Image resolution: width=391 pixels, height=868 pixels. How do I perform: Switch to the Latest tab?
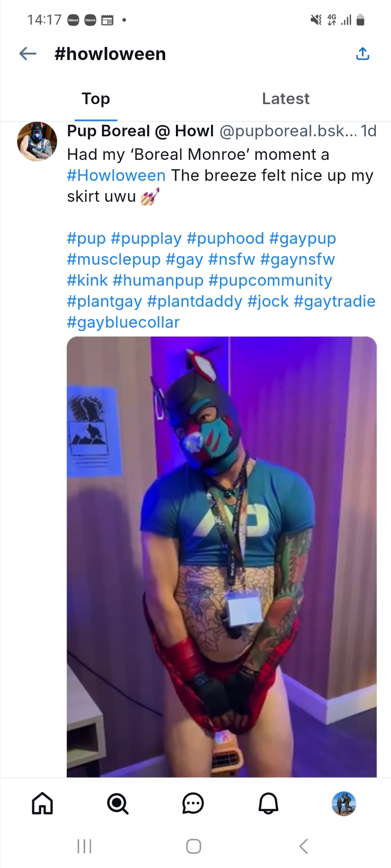285,99
